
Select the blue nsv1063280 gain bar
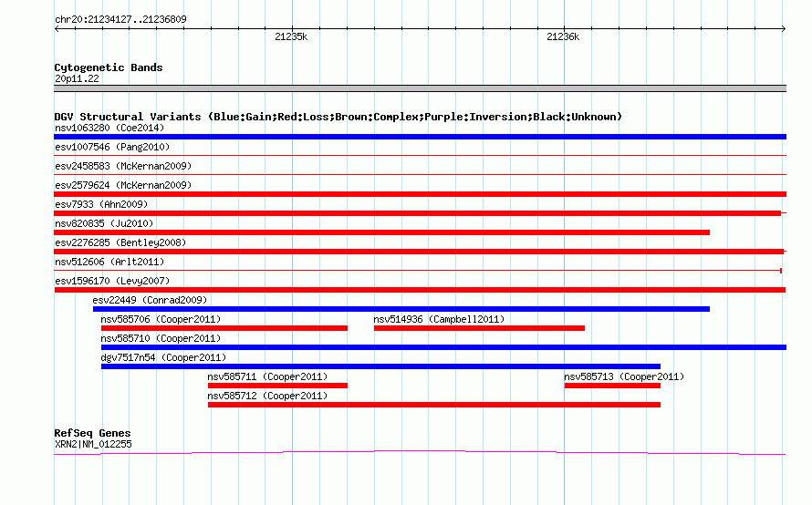click(420, 137)
